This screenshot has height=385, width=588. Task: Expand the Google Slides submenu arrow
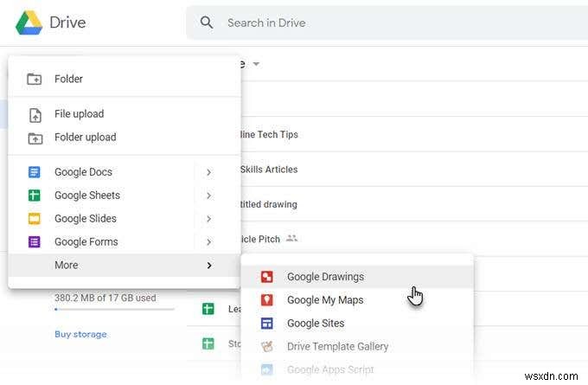209,219
